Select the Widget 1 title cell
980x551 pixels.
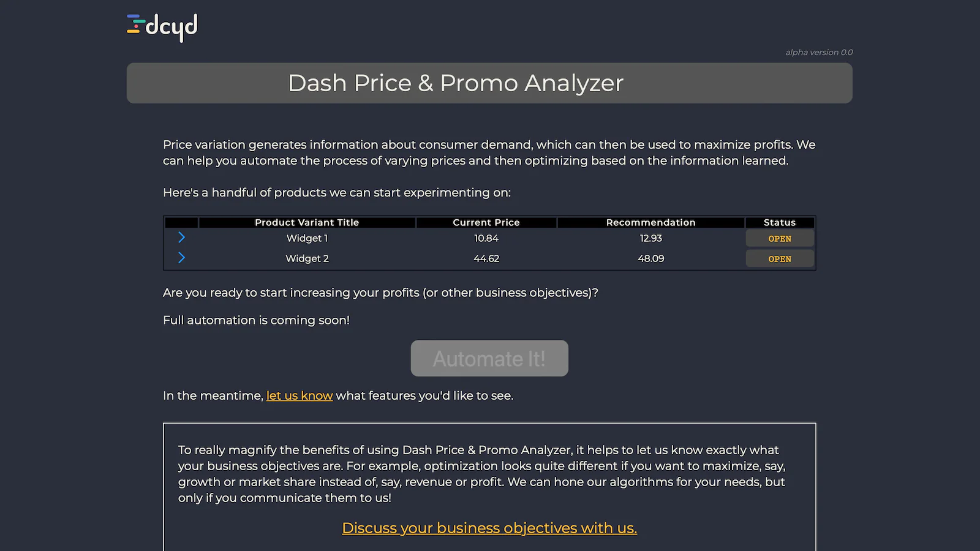pos(307,238)
